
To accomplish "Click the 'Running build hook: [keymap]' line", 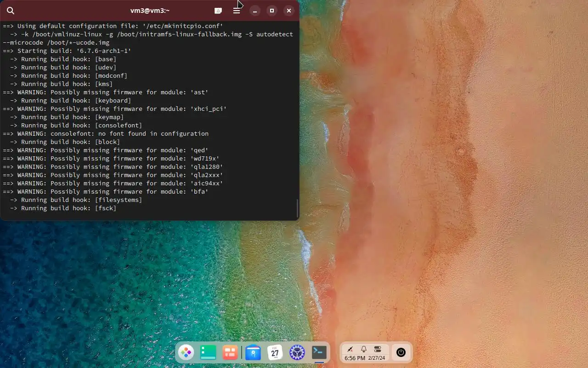I will pos(67,117).
